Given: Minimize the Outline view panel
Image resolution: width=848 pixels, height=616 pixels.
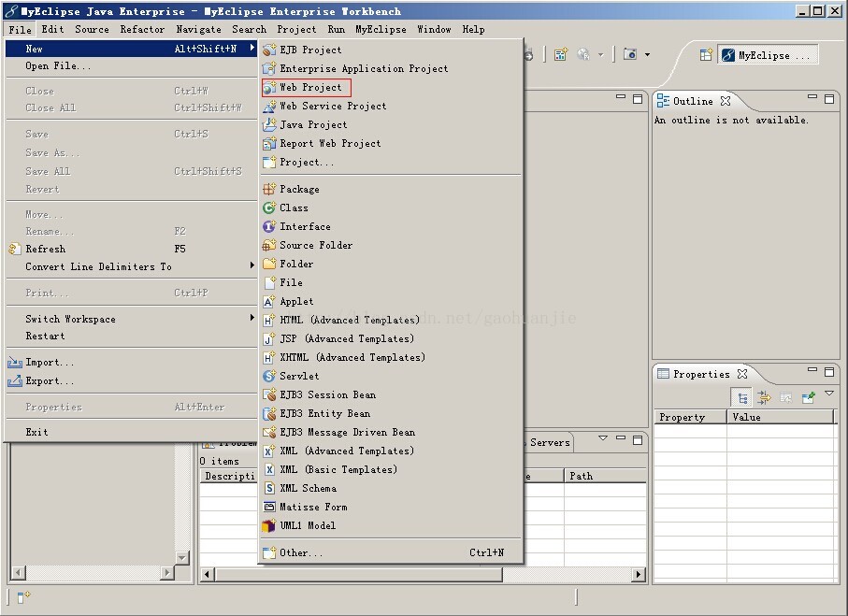Looking at the screenshot, I should pyautogui.click(x=812, y=97).
